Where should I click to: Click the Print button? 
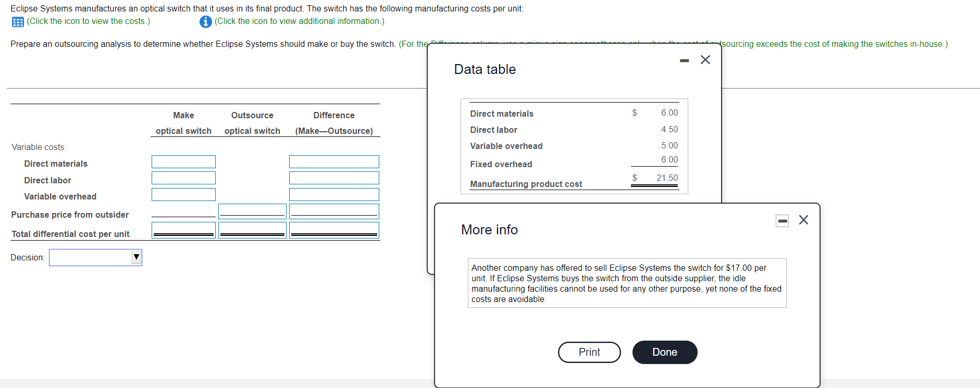tap(589, 352)
